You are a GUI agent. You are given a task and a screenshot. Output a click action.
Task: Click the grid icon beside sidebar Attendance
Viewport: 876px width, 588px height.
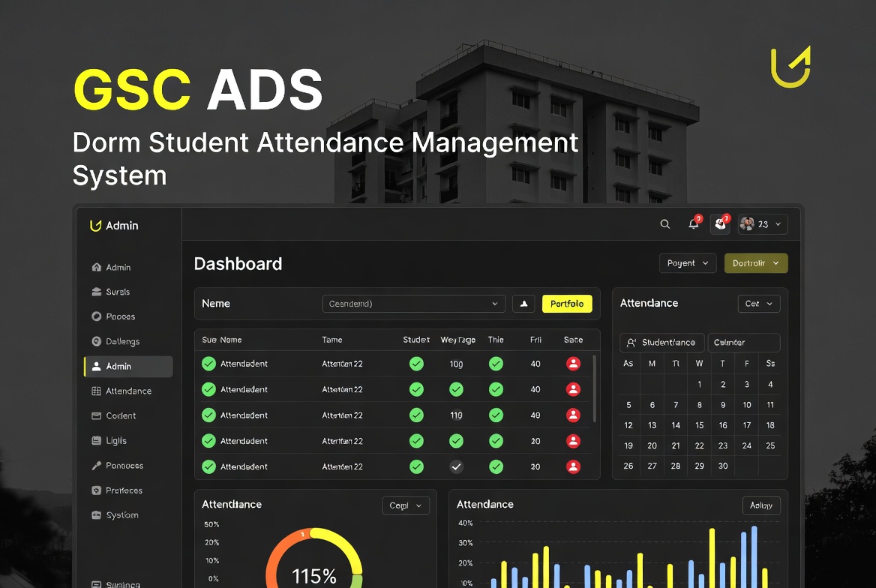96,391
